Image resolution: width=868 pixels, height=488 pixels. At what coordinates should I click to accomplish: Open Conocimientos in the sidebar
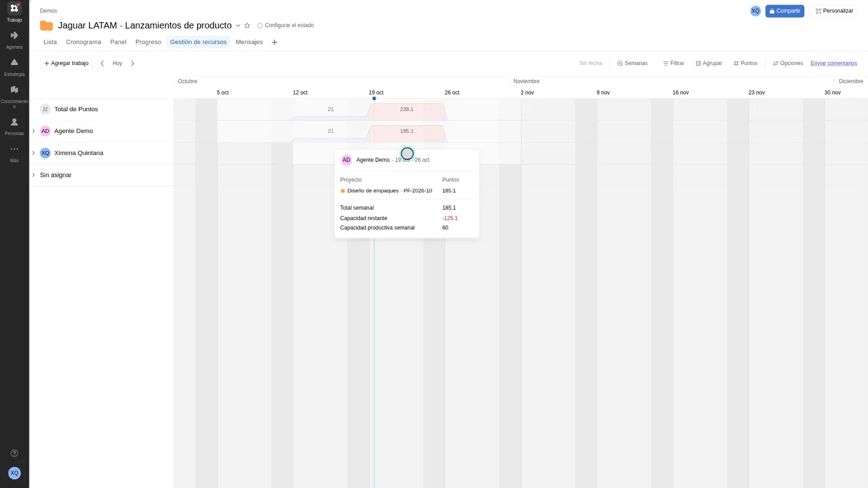point(14,96)
